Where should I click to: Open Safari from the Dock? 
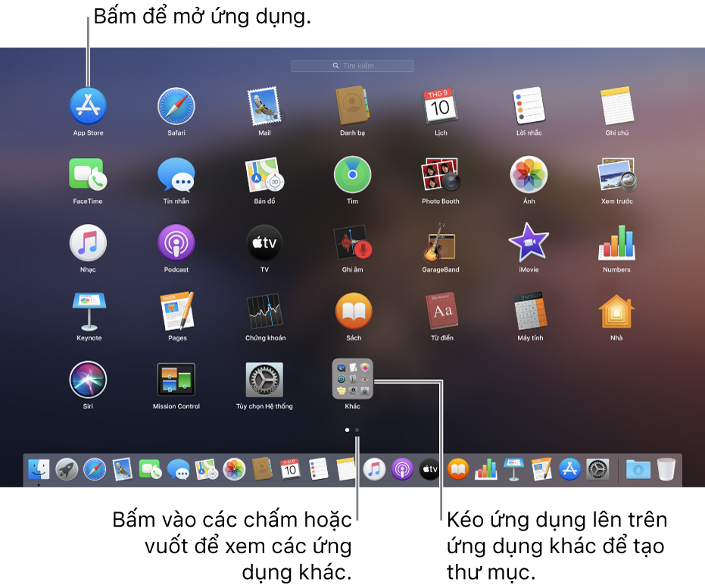(95, 469)
